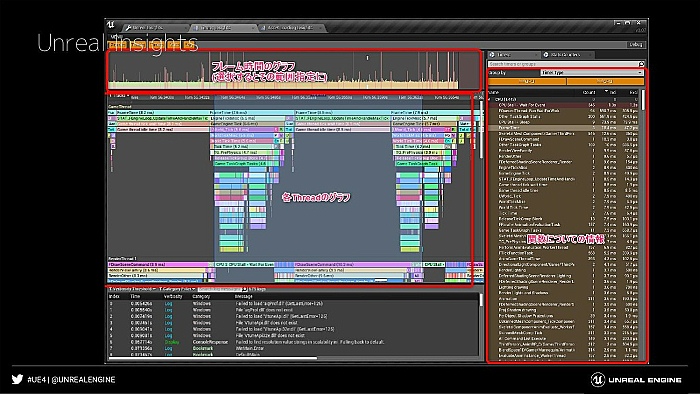Click the Asset Loading Insights tab icon
The image size is (700, 394).
click(x=263, y=28)
